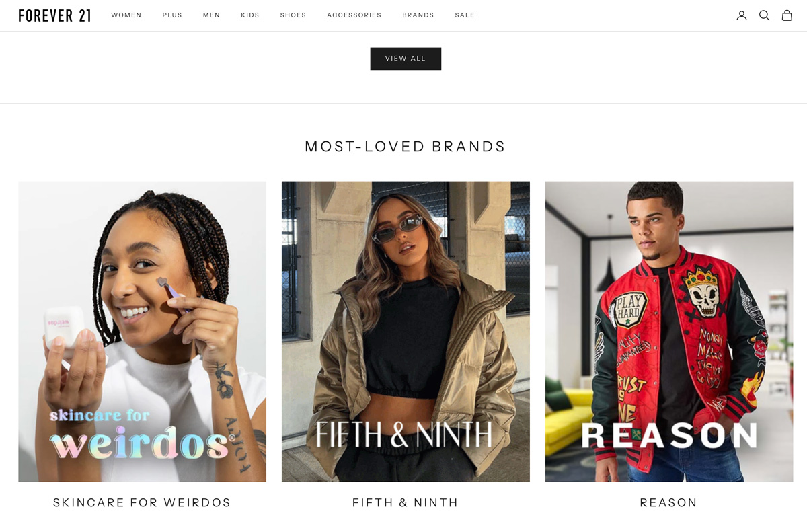Click the View All button
Viewport: 807px width, 532px height.
(x=406, y=59)
